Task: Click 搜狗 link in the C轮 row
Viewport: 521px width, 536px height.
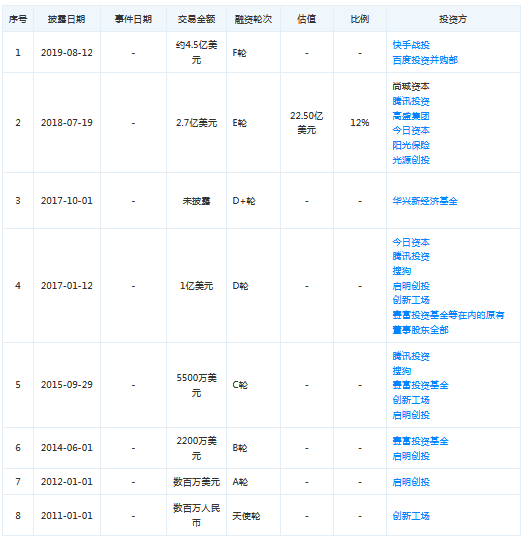Action: (x=402, y=371)
